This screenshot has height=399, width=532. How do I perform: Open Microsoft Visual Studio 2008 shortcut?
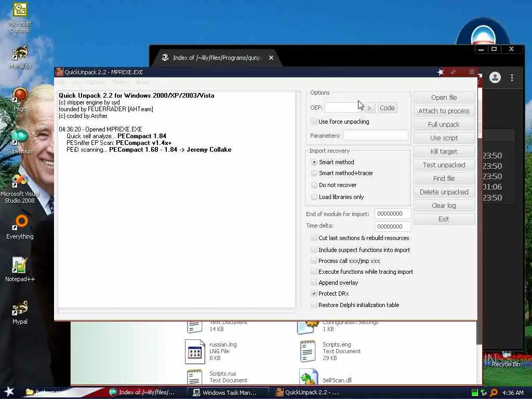20,189
